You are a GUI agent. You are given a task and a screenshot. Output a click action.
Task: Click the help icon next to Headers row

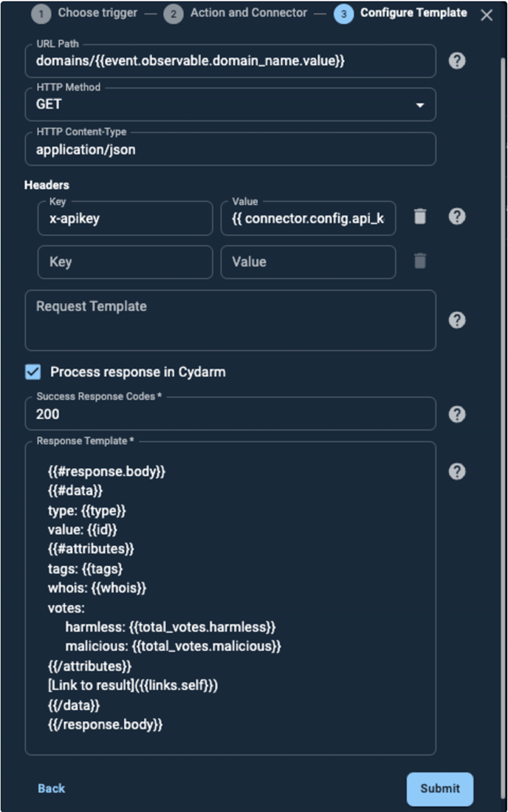click(x=457, y=216)
